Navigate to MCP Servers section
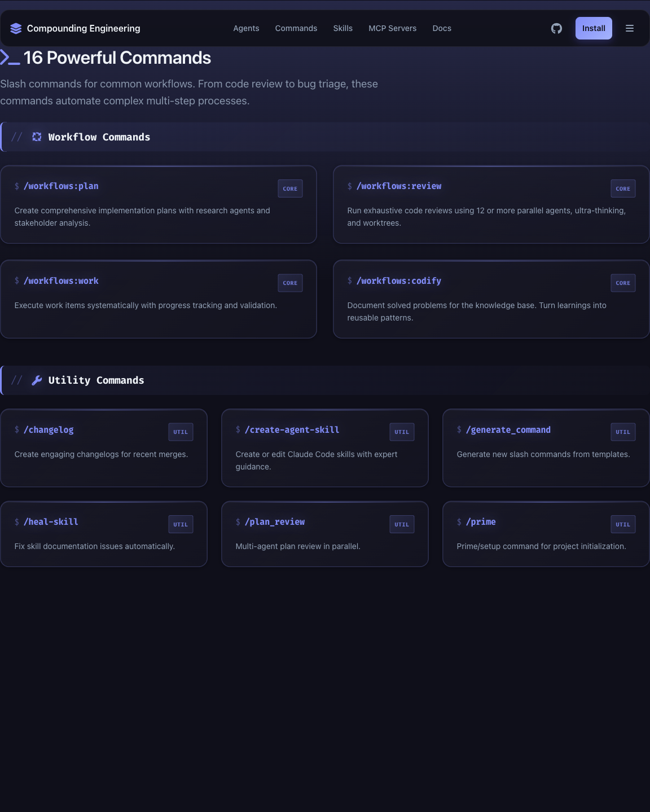650x812 pixels. [x=392, y=28]
